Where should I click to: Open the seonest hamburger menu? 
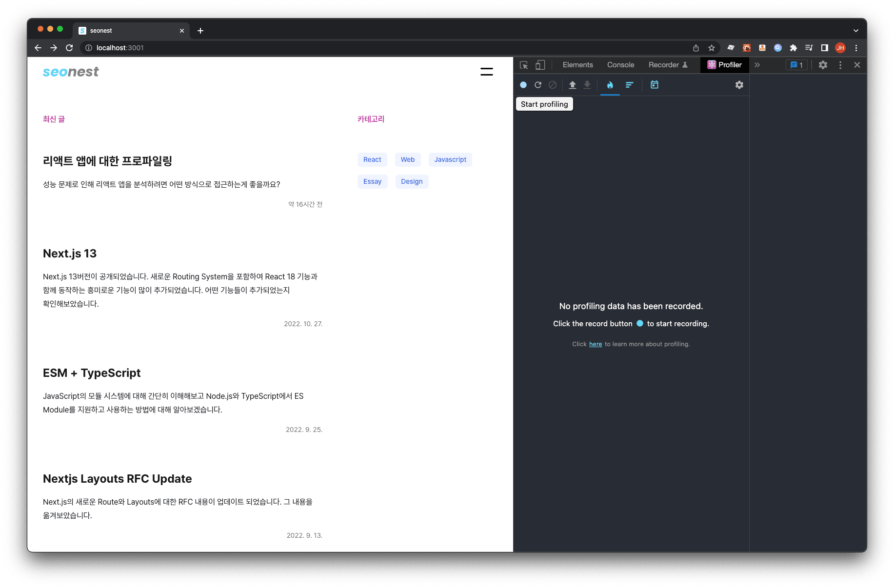pyautogui.click(x=486, y=71)
